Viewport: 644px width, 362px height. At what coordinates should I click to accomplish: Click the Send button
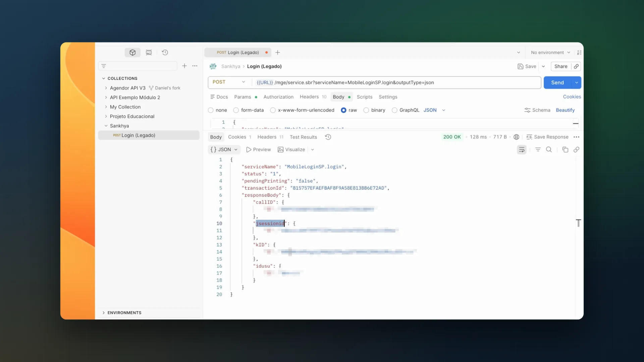[557, 82]
